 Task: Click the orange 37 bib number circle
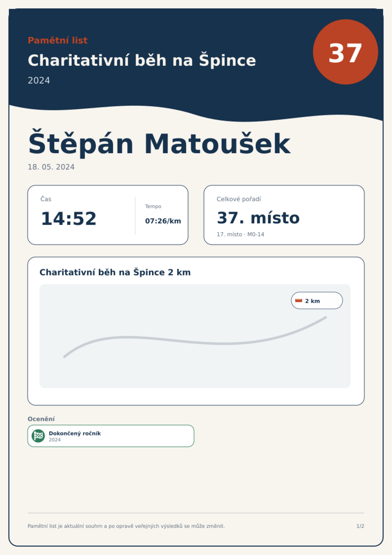[x=345, y=52]
